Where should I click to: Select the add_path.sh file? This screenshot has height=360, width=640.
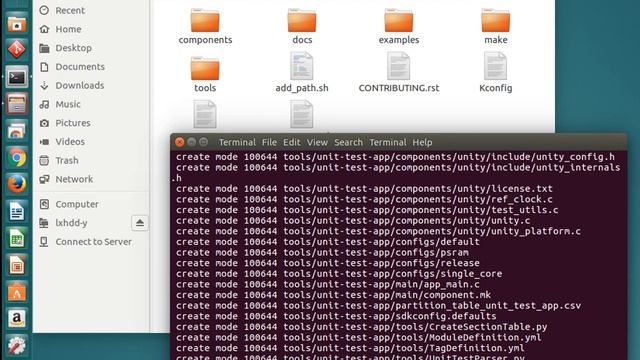302,73
